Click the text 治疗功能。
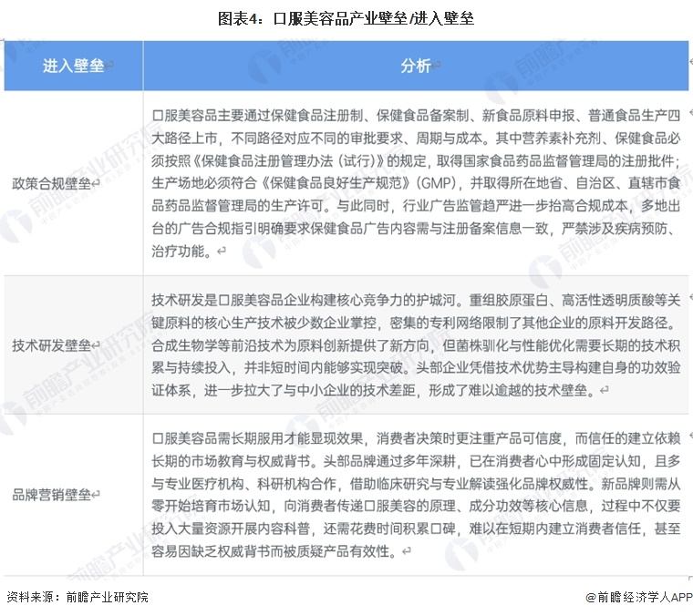 [x=181, y=252]
